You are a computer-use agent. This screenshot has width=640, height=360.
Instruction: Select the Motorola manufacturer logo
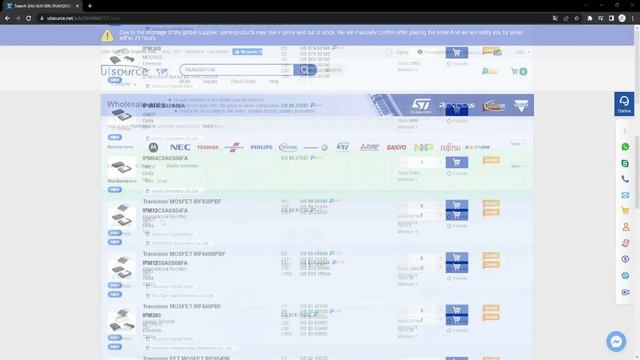coord(153,147)
